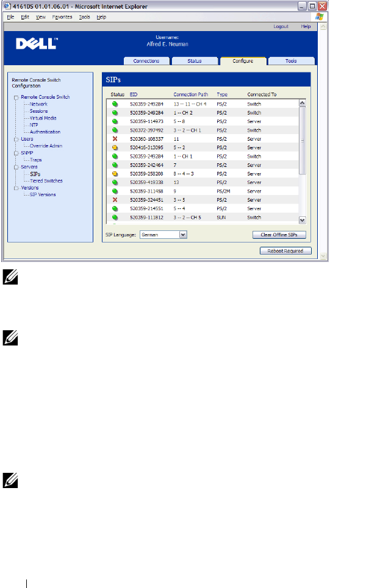Click the Dell logo
391x588 pixels.
[x=37, y=43]
